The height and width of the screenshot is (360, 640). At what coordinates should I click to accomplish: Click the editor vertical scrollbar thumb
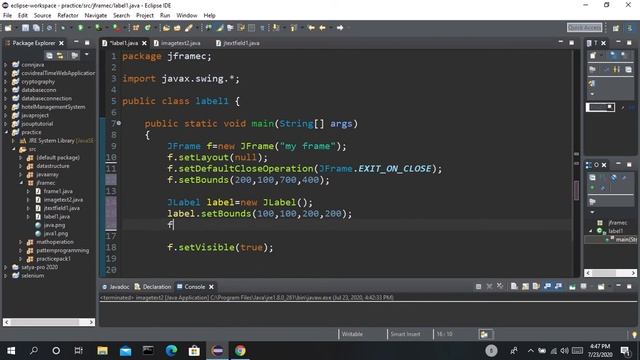[x=576, y=190]
